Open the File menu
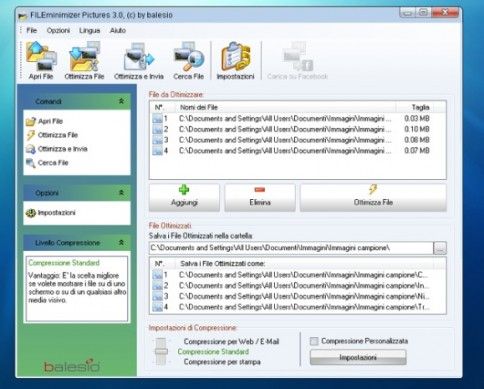Screen dimensions: 484x389 32,30
